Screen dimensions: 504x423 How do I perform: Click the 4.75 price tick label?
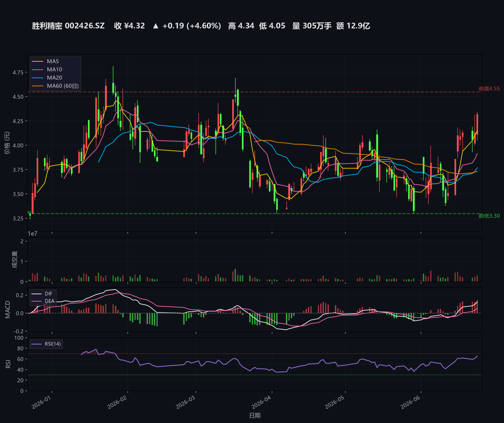[18, 72]
